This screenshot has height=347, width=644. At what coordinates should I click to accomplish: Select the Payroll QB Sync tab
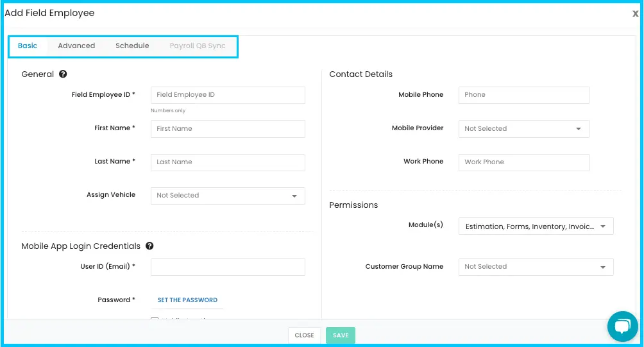[x=198, y=46]
